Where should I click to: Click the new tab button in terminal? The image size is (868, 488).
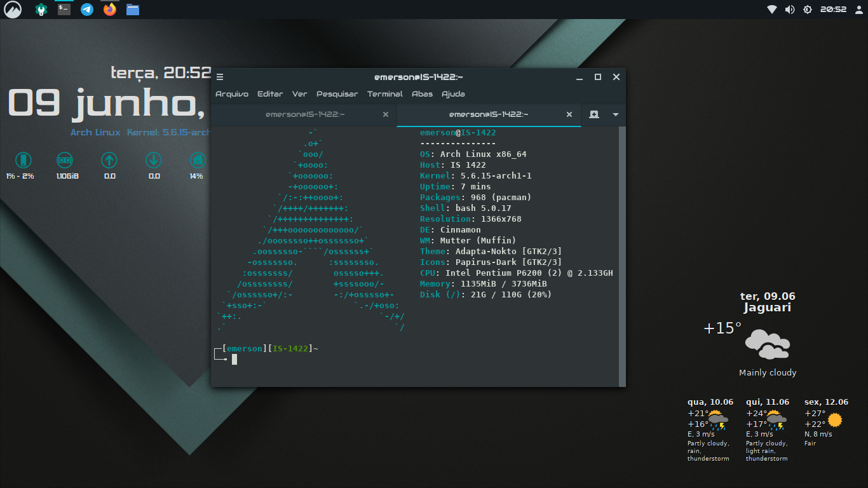(x=593, y=114)
